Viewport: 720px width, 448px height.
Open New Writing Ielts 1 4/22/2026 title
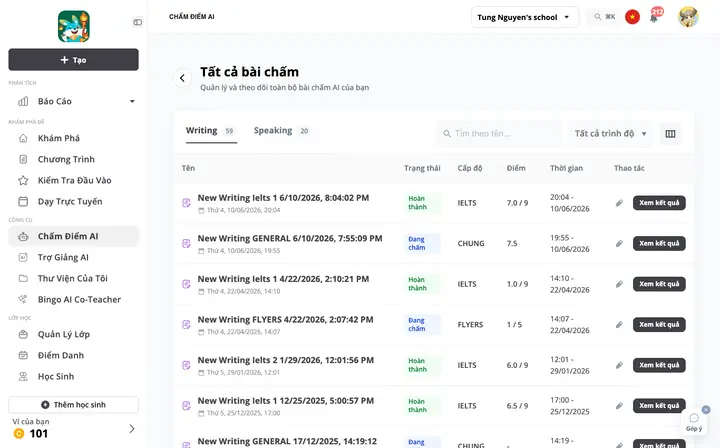point(283,279)
